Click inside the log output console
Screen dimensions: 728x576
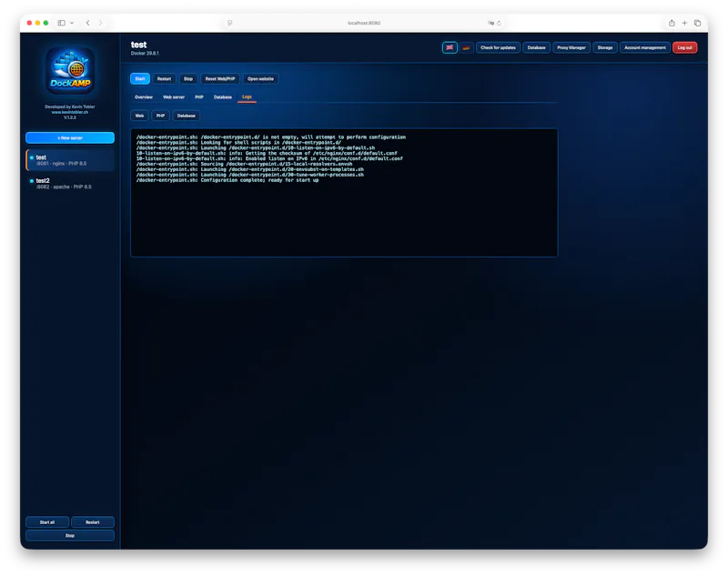(344, 193)
